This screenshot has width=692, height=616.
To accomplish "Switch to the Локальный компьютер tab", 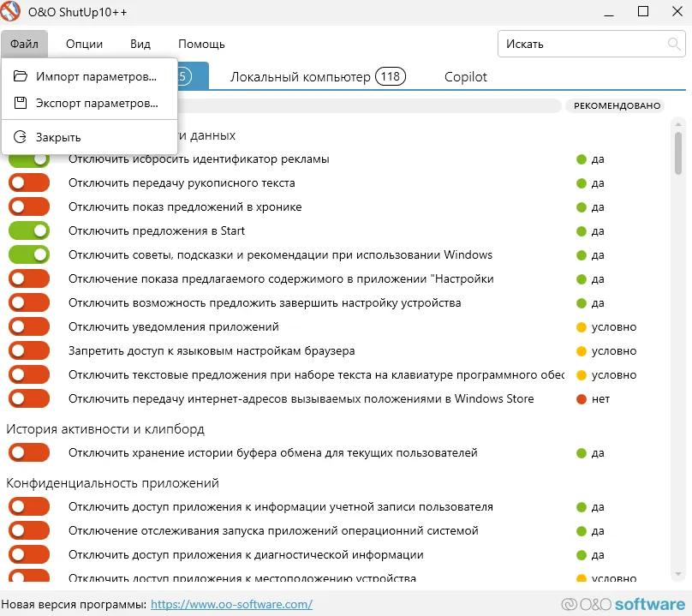I will point(300,77).
